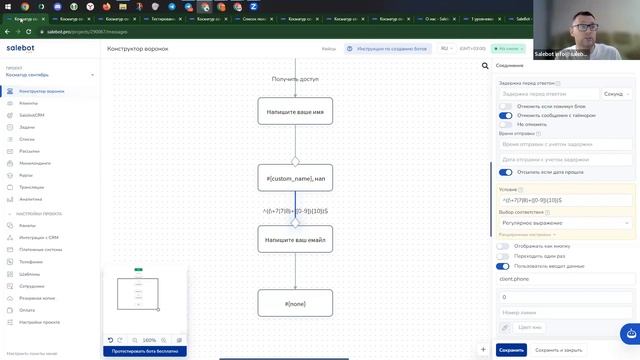Click the link icon beside Цвет линии

point(505,327)
